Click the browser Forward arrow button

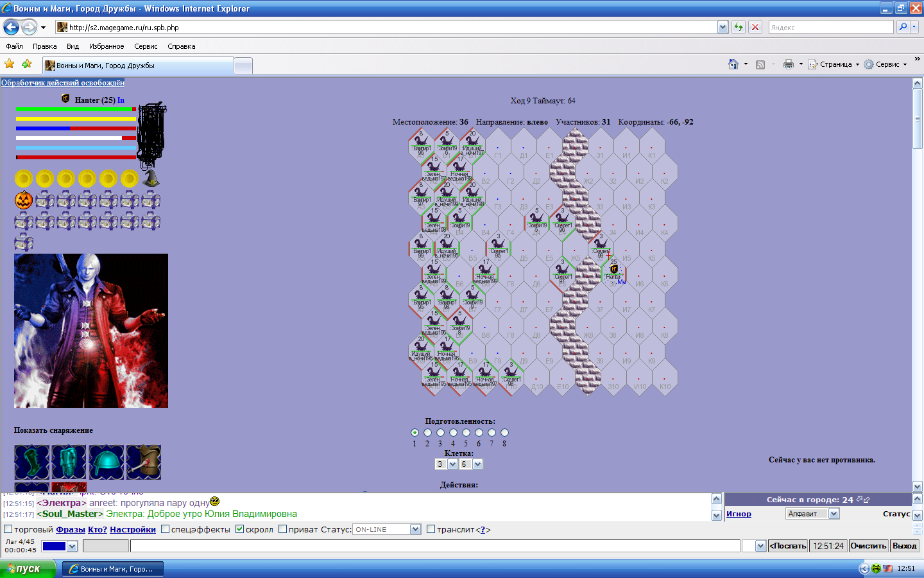coord(29,27)
